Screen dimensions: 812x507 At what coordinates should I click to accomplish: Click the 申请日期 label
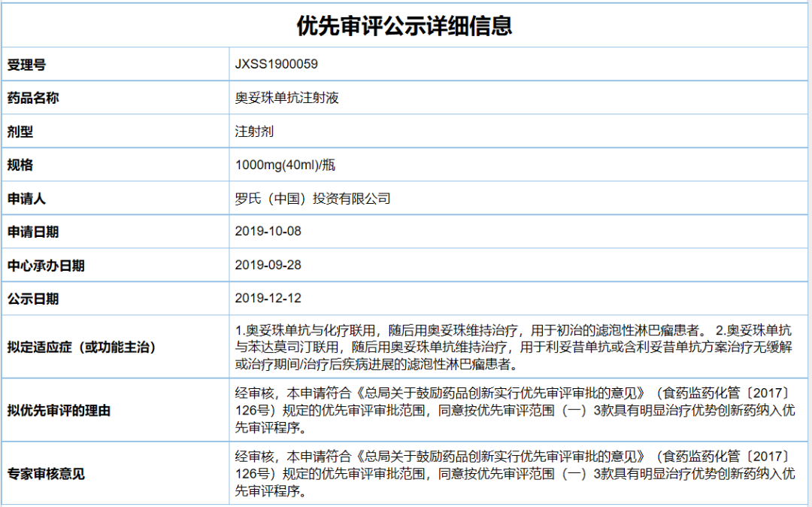(x=33, y=232)
